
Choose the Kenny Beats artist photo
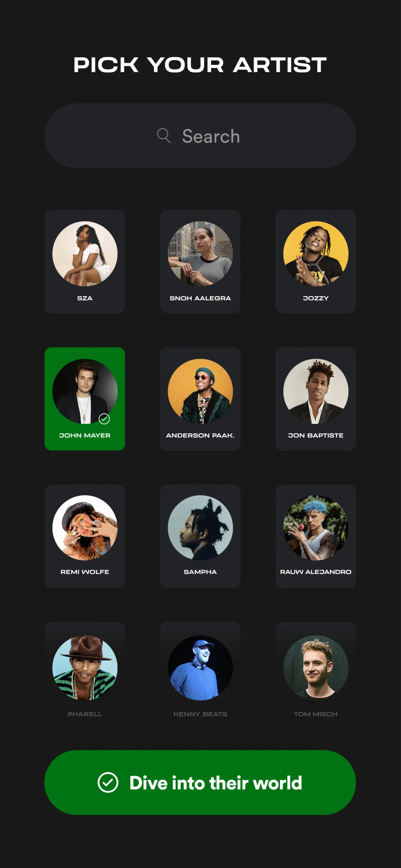200,668
